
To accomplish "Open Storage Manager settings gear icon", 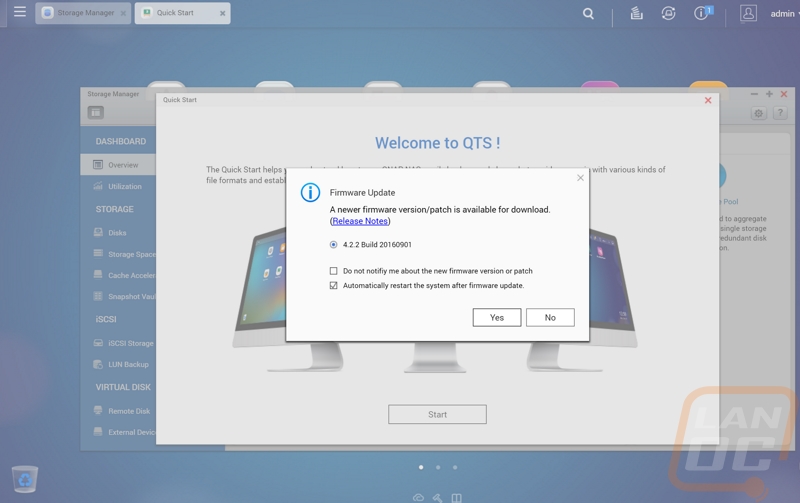I will click(759, 113).
